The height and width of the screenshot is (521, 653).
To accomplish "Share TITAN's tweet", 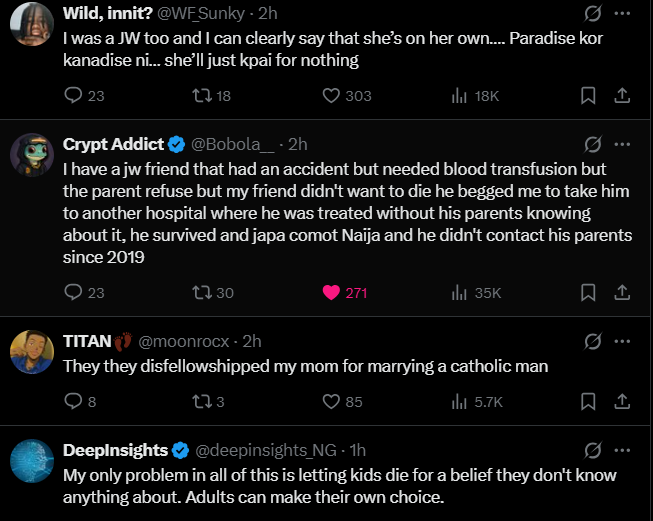I will click(x=621, y=402).
